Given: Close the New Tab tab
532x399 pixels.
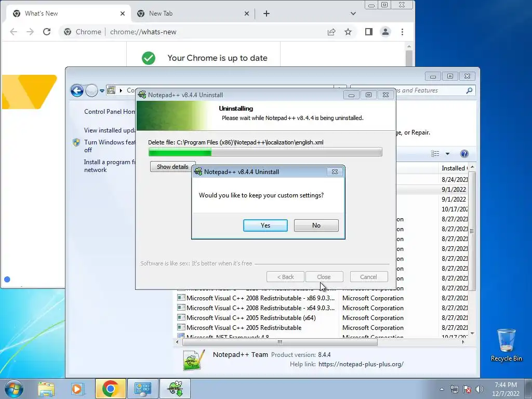Looking at the screenshot, I should click(x=247, y=14).
